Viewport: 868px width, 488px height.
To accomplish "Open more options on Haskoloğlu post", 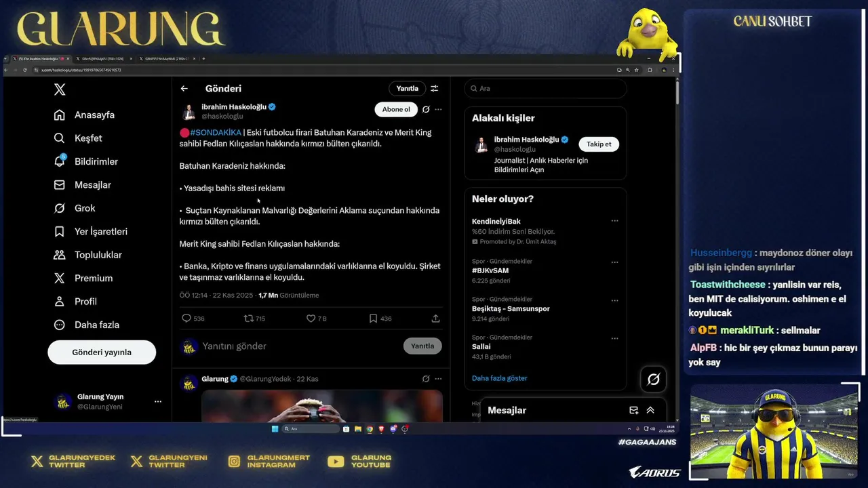I will (438, 109).
